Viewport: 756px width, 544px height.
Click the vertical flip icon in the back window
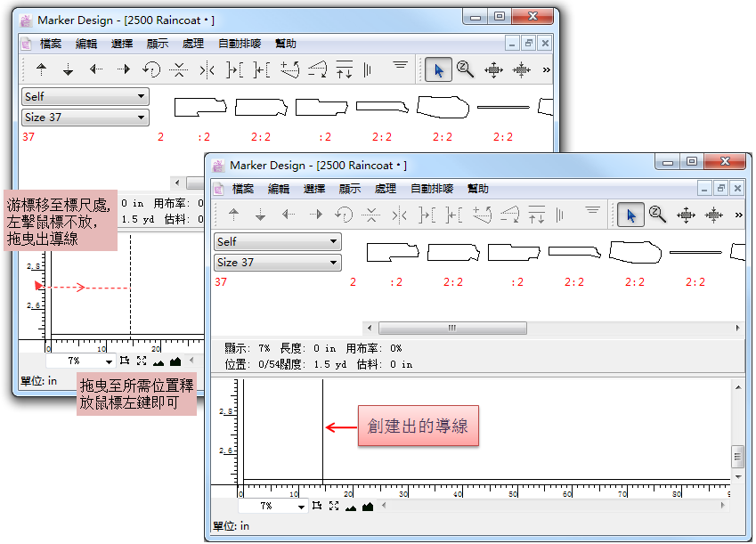[179, 69]
